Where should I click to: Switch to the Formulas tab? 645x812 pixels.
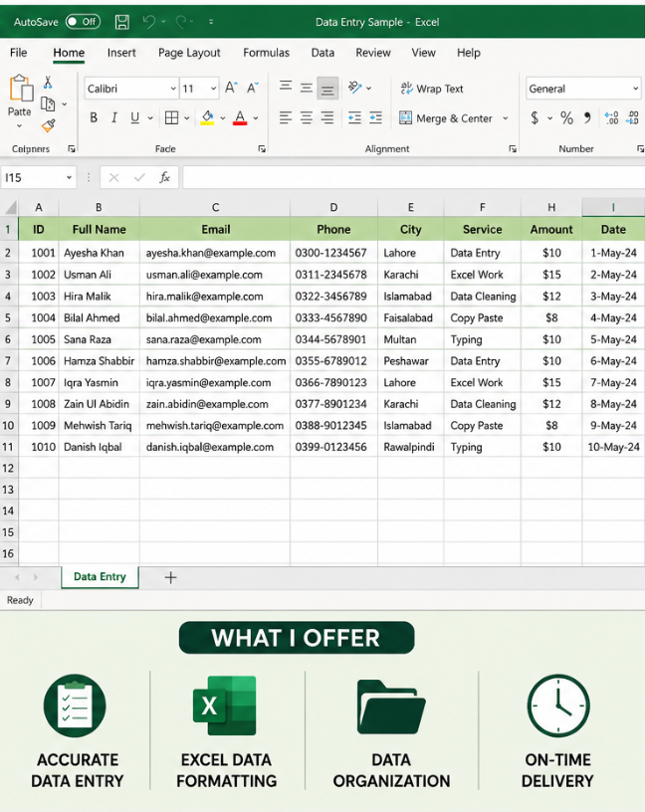(267, 53)
